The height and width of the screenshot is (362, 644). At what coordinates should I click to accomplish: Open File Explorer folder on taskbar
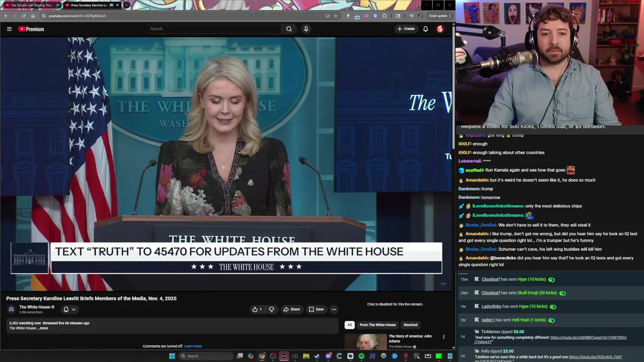pyautogui.click(x=306, y=356)
